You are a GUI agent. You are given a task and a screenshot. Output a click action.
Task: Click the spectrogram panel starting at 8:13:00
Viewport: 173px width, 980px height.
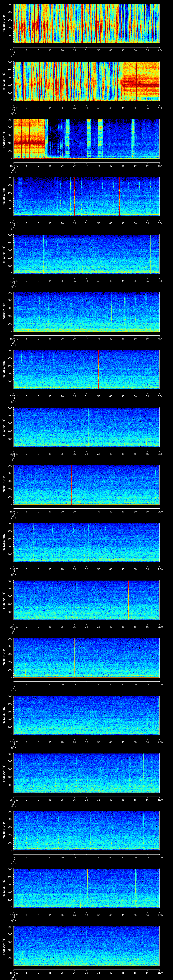(x=87, y=716)
